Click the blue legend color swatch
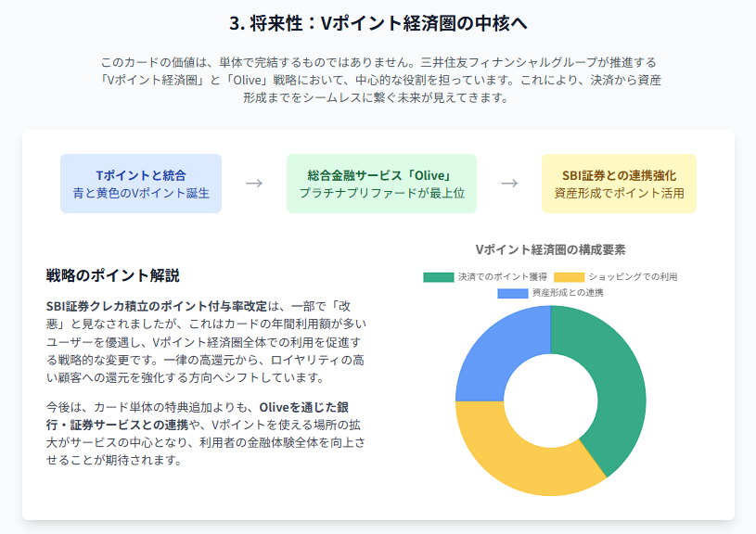Screen dimensions: 756x534 point(513,293)
